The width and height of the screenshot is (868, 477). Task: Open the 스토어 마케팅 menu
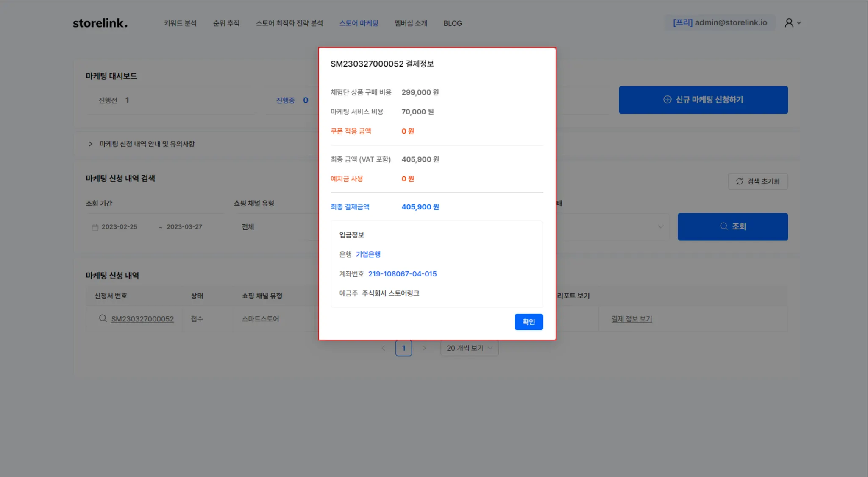(x=359, y=23)
